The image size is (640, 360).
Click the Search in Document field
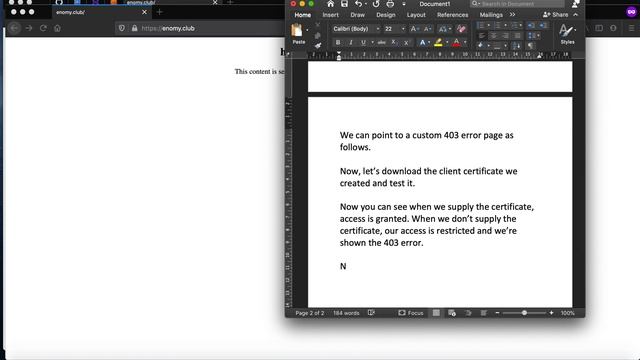[517, 4]
